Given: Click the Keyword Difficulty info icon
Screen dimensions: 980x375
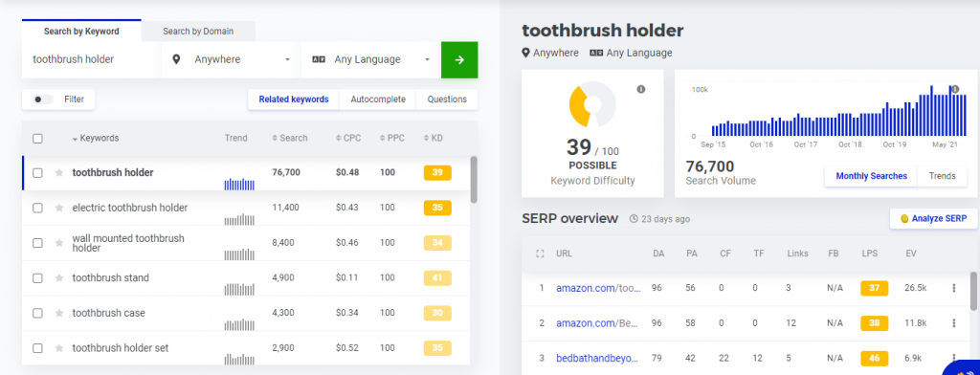Looking at the screenshot, I should 640,89.
